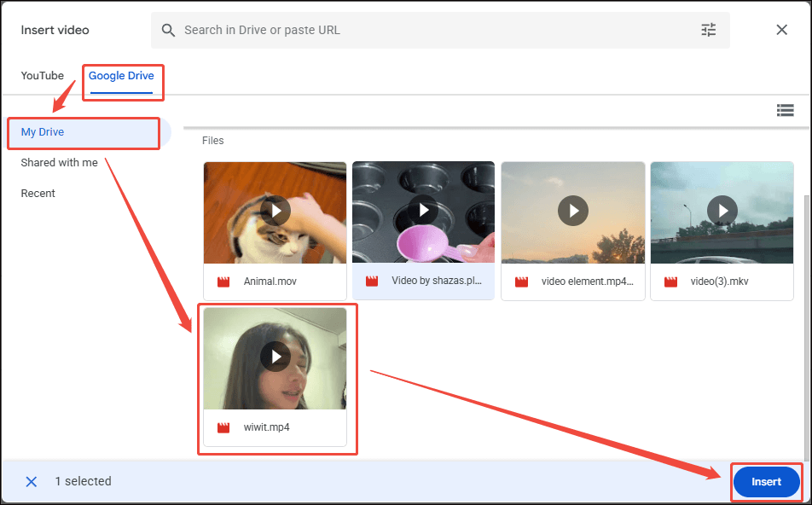Play the Video by shazas preview
The height and width of the screenshot is (505, 812).
(x=423, y=210)
